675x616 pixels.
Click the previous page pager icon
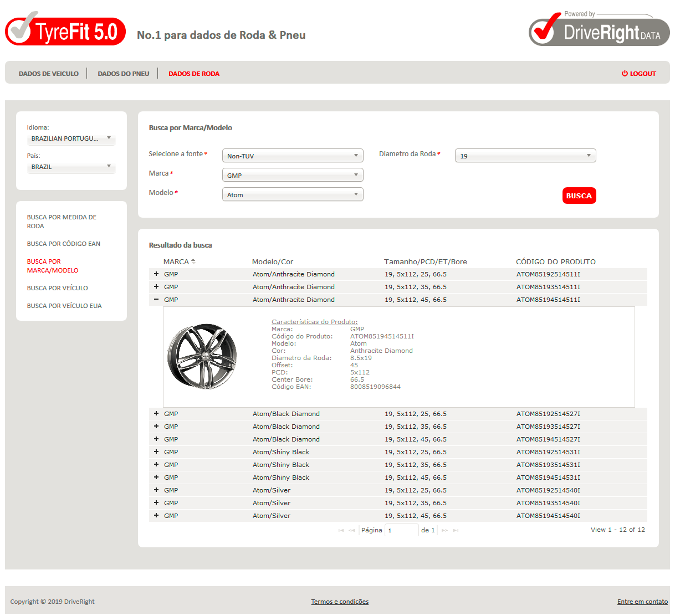(x=352, y=530)
